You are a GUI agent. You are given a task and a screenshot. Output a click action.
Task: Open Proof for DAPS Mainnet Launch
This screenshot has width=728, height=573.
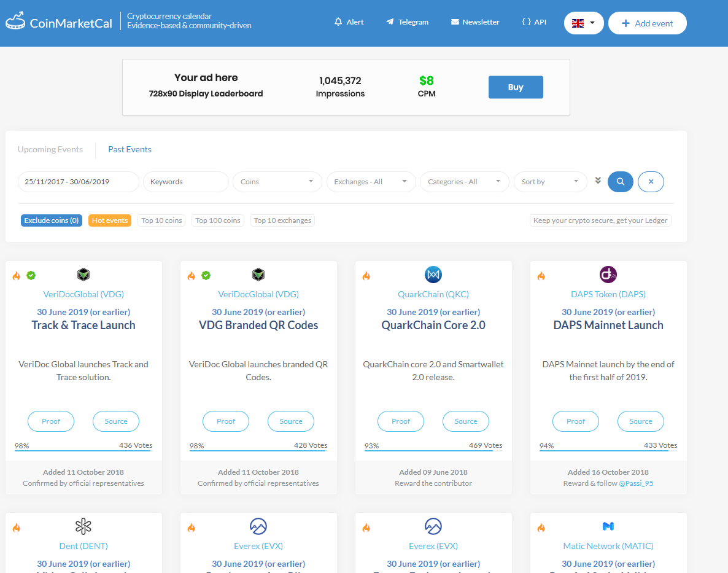click(576, 421)
